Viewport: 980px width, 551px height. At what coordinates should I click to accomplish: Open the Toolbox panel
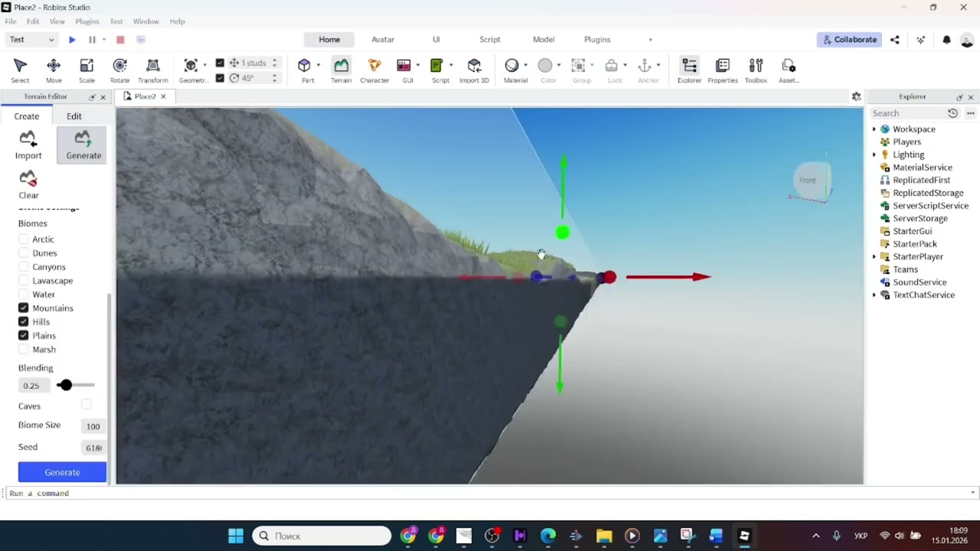pyautogui.click(x=756, y=70)
